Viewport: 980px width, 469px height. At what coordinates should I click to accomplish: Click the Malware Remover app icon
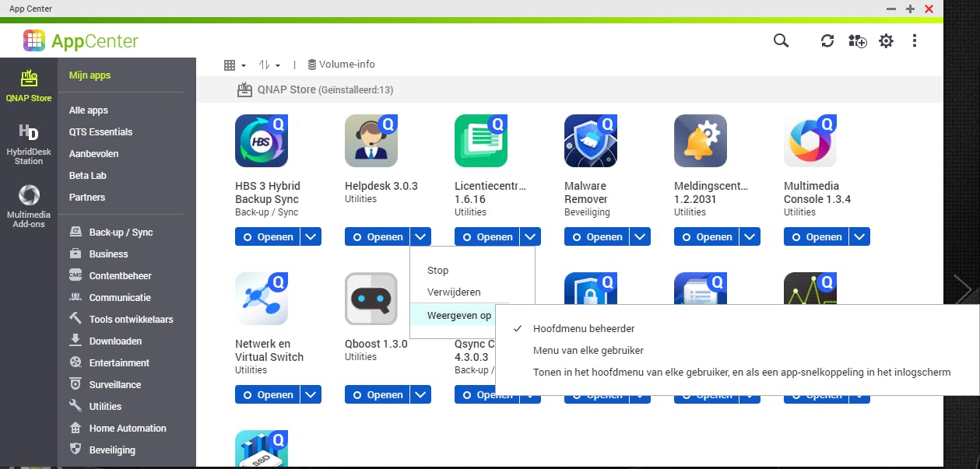pyautogui.click(x=591, y=141)
